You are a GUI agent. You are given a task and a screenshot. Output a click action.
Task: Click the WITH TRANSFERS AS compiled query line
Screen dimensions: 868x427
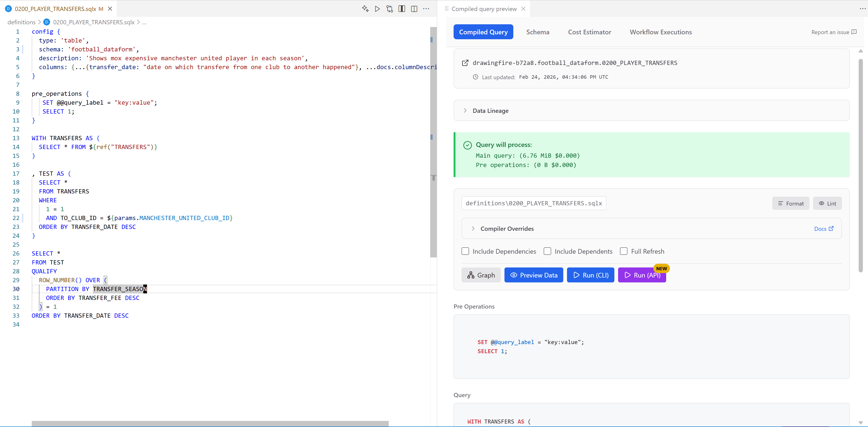click(x=499, y=422)
